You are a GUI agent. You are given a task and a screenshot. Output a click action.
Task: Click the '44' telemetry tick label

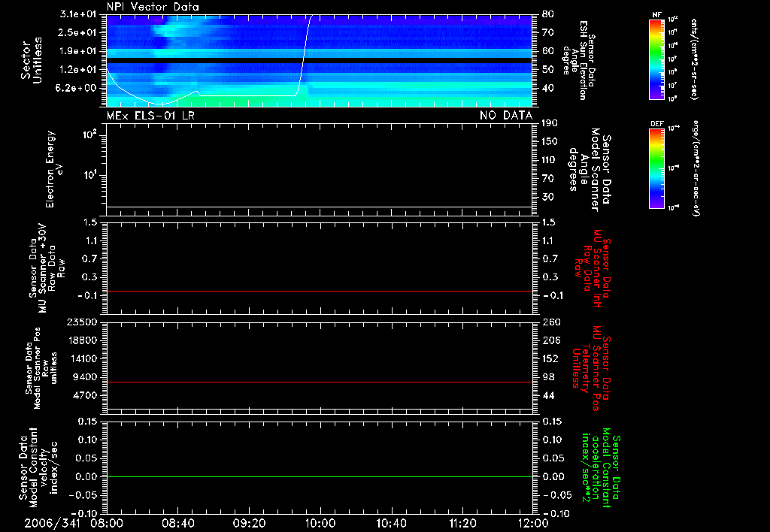coord(548,395)
